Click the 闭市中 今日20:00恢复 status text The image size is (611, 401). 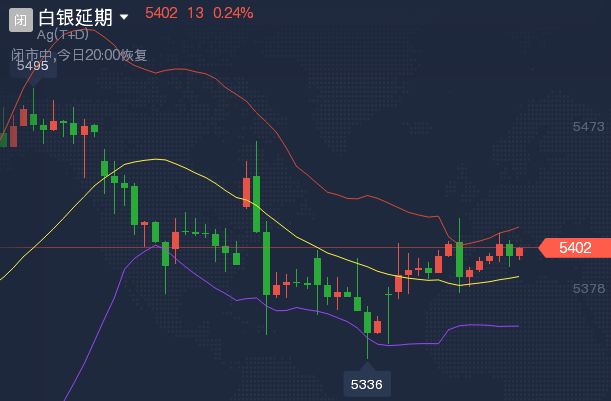coord(80,55)
